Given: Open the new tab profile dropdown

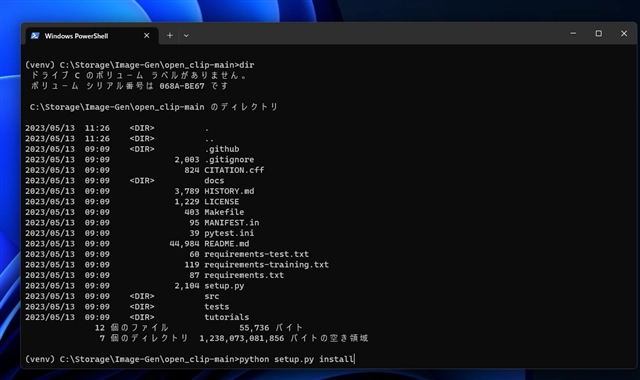Looking at the screenshot, I should pos(186,36).
